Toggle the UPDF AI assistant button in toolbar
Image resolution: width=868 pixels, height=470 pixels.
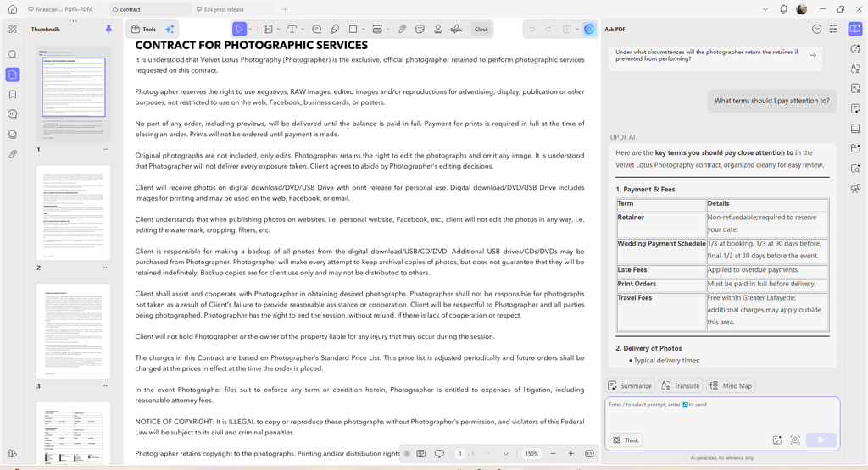click(590, 30)
